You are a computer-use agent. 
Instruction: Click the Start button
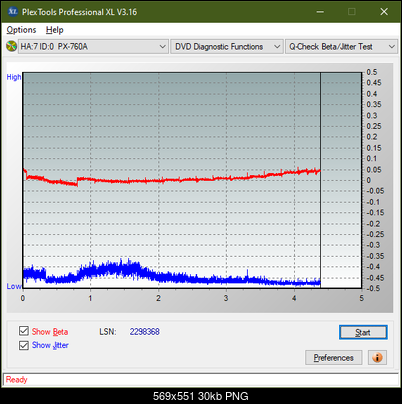point(363,332)
